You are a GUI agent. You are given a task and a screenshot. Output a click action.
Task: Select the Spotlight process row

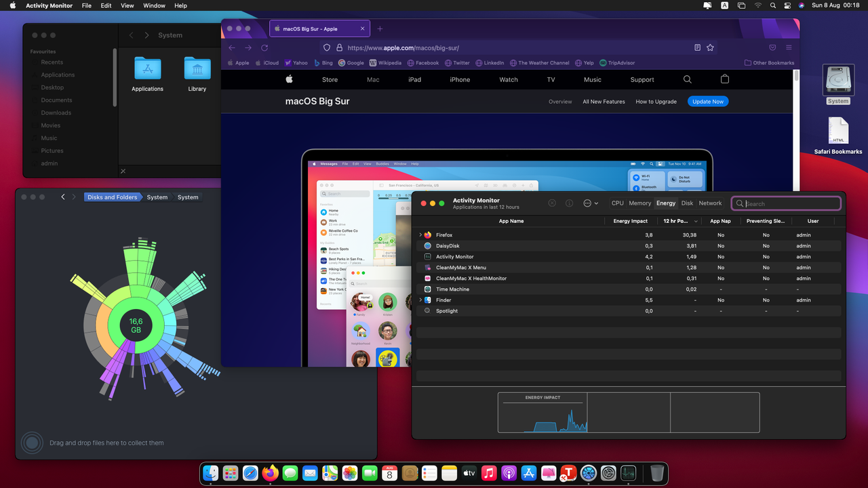pos(629,311)
